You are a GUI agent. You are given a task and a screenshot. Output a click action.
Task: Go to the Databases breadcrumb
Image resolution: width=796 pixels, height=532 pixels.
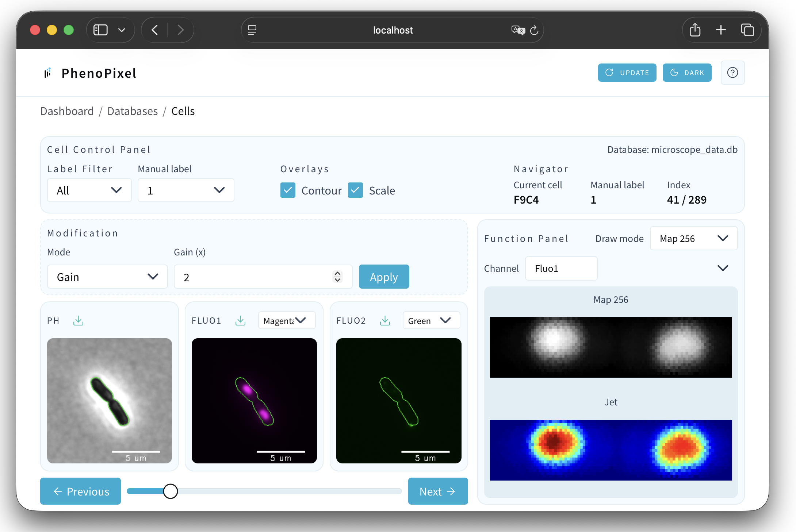point(133,111)
